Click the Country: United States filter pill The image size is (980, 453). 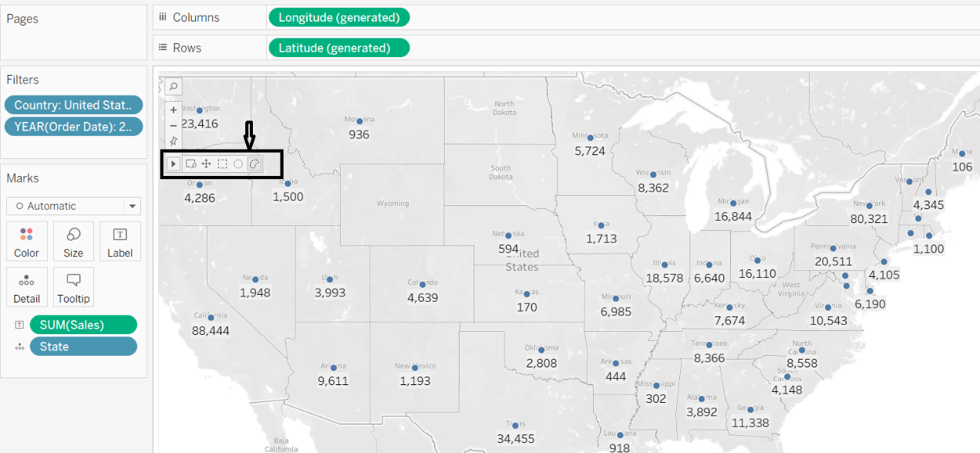tap(73, 106)
